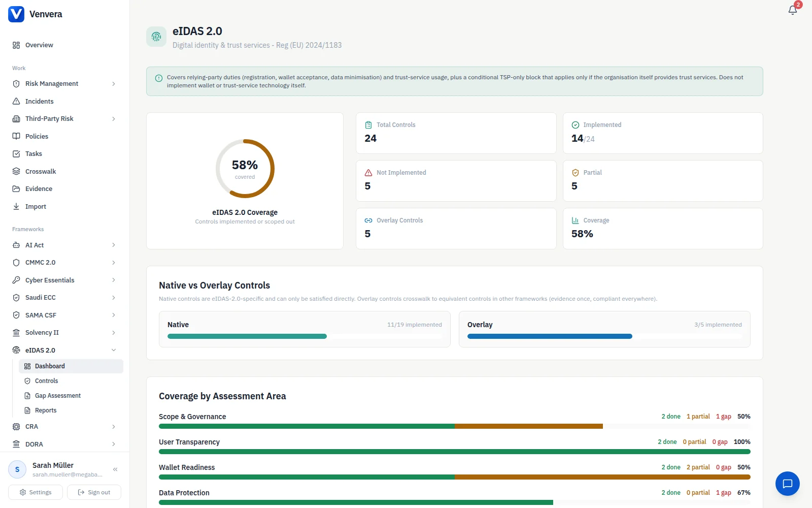The height and width of the screenshot is (508, 812).
Task: Expand the Cyber Essentials chevron
Action: (x=114, y=280)
